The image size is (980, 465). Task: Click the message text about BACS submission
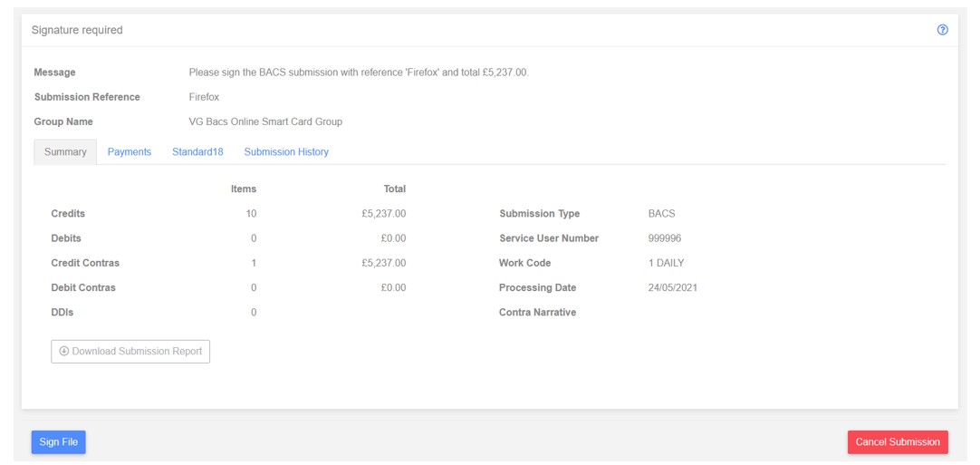(x=359, y=73)
